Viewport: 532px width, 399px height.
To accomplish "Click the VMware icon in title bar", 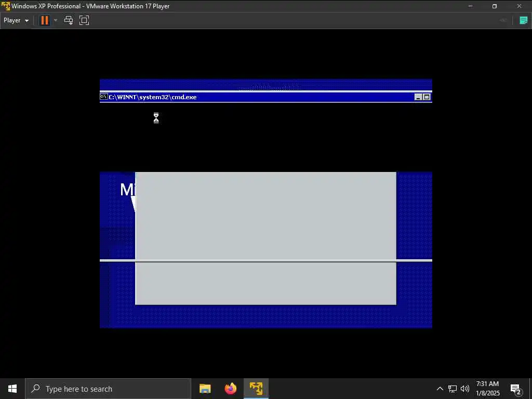I will [5, 6].
